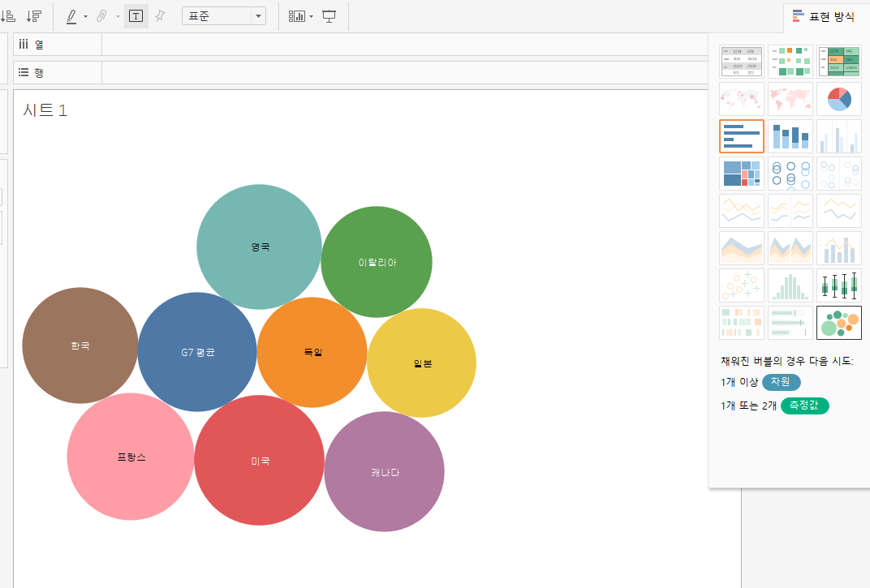This screenshot has width=870, height=588.
Task: Select the orange 독일 bubble
Action: [x=312, y=352]
